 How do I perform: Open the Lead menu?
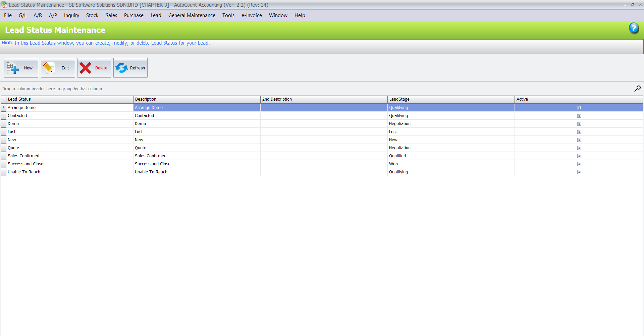[x=156, y=15]
